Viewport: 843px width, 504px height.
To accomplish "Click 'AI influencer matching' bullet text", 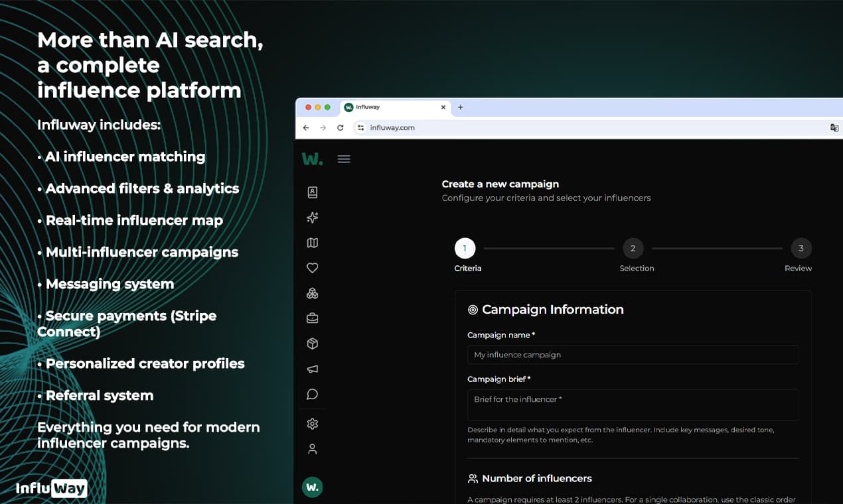I will 125,157.
